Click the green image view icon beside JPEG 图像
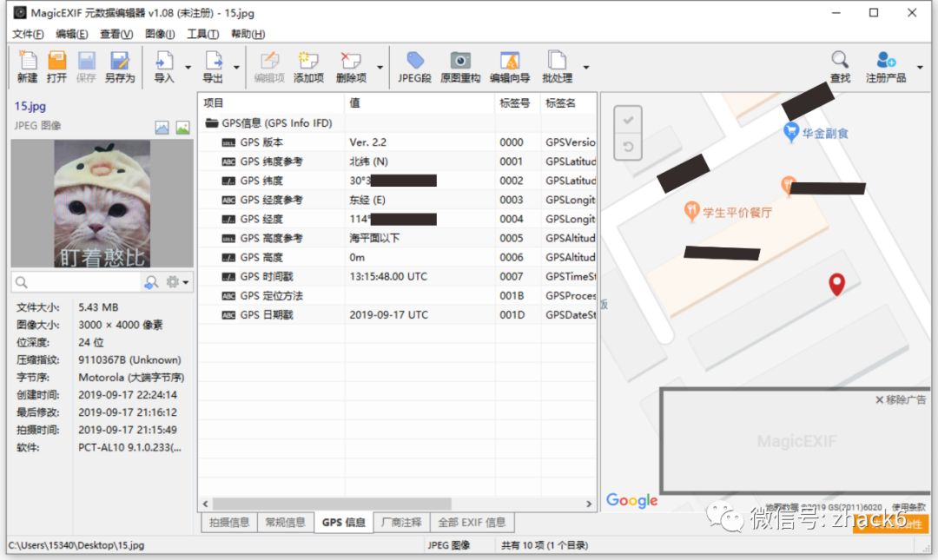Screen dimensions: 938x560 182,128
